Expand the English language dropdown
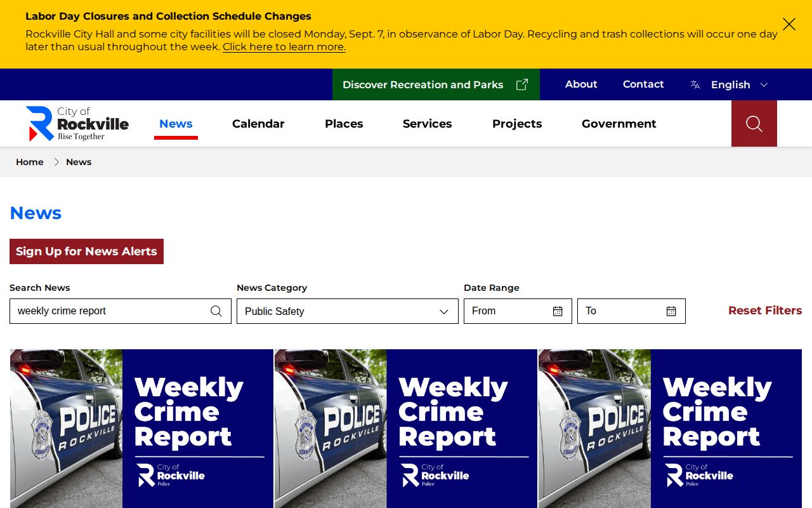The image size is (812, 508). point(730,84)
